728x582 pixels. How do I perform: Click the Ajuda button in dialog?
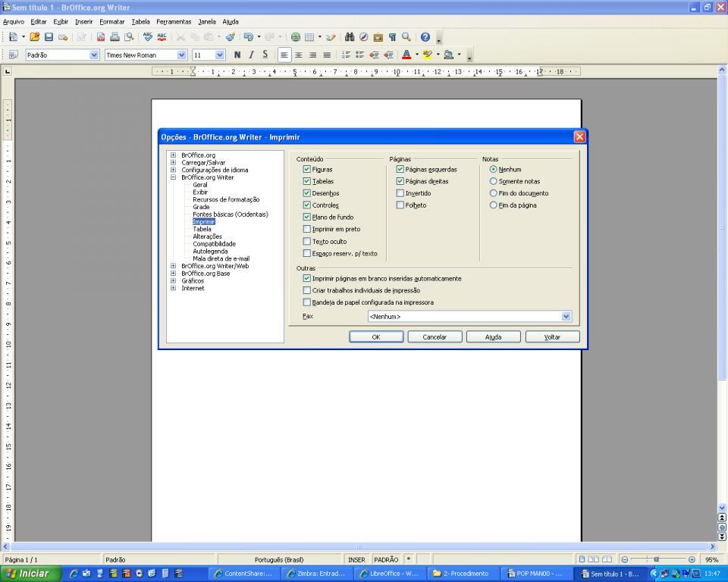pyautogui.click(x=493, y=337)
